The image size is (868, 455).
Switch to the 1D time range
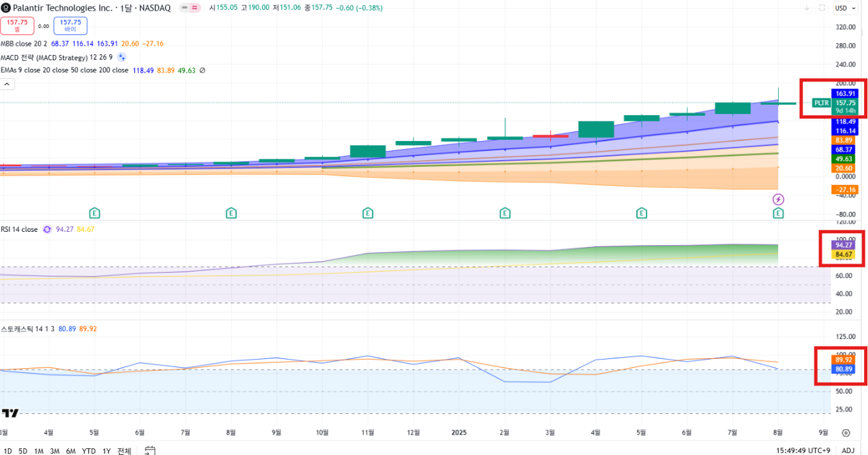point(8,451)
